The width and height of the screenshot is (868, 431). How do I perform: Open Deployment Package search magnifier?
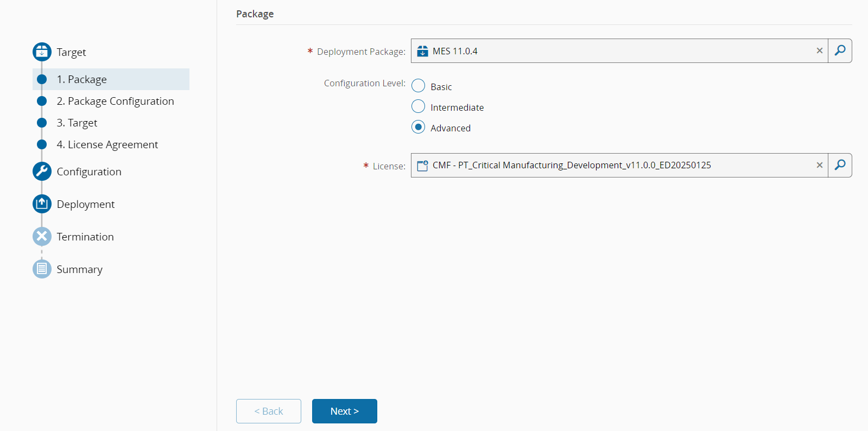click(x=840, y=51)
